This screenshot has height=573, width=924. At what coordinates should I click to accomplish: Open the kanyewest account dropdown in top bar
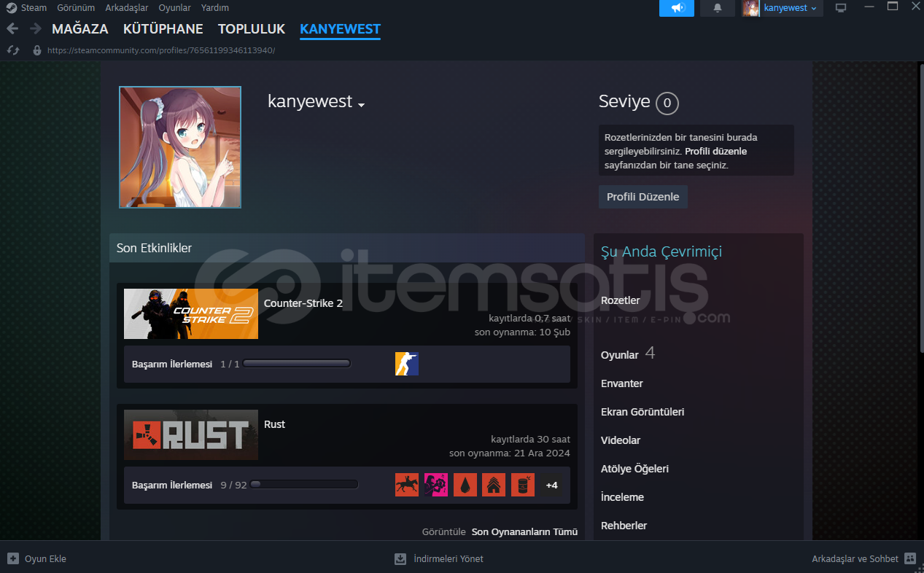point(791,8)
